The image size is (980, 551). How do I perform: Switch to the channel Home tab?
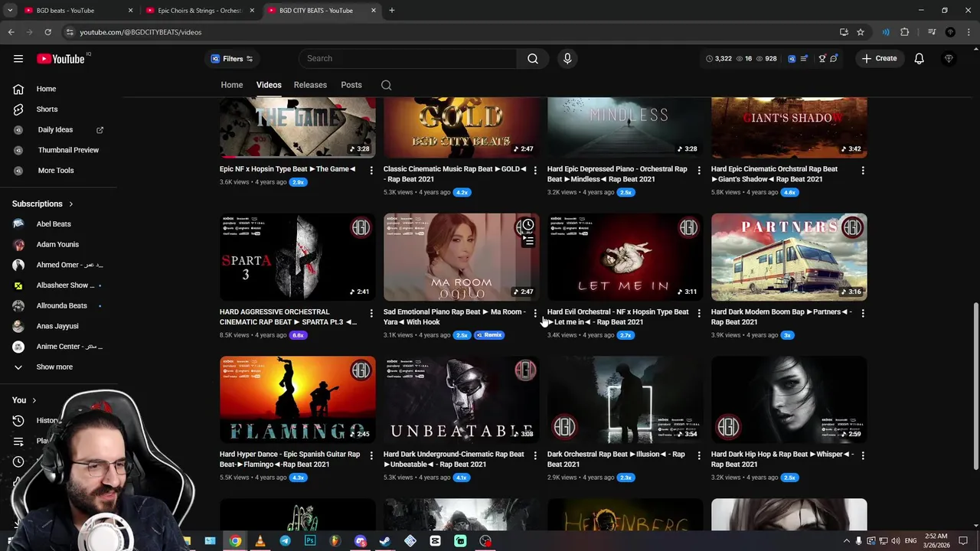coord(232,85)
